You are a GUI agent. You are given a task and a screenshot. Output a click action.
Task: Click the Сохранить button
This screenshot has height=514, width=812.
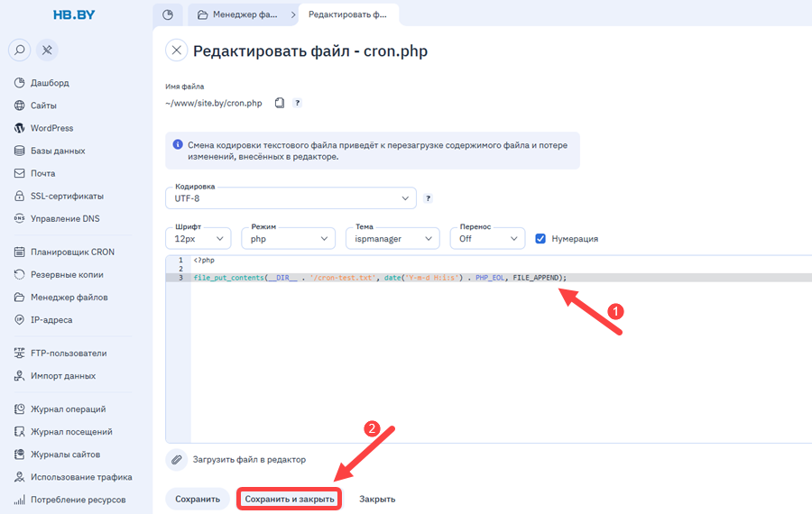(198, 499)
